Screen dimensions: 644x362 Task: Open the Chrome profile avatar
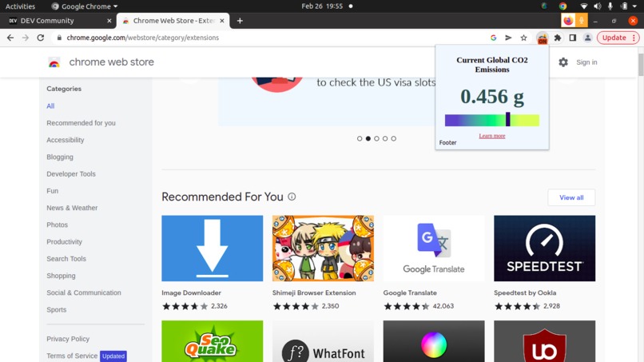click(x=588, y=38)
